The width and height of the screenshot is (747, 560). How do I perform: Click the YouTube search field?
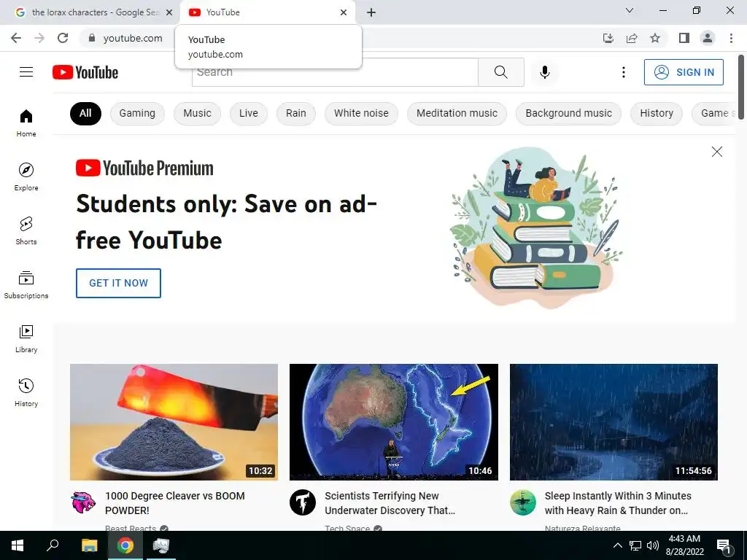click(335, 72)
